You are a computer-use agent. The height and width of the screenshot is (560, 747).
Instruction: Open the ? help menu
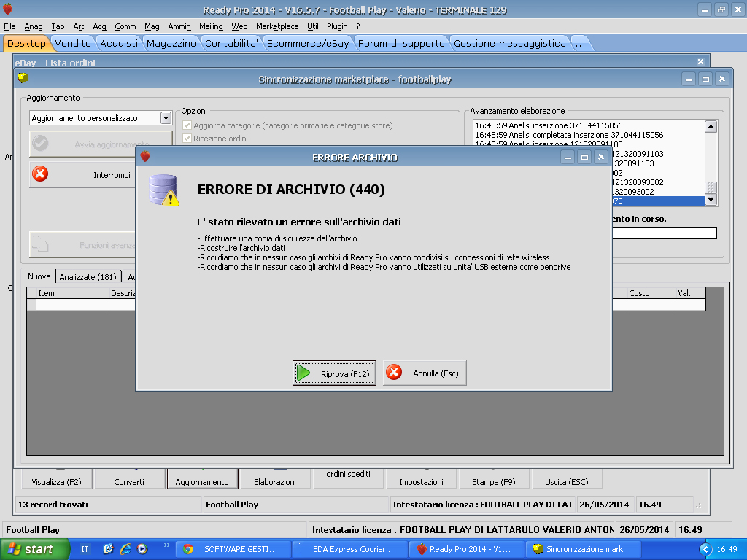(x=357, y=26)
